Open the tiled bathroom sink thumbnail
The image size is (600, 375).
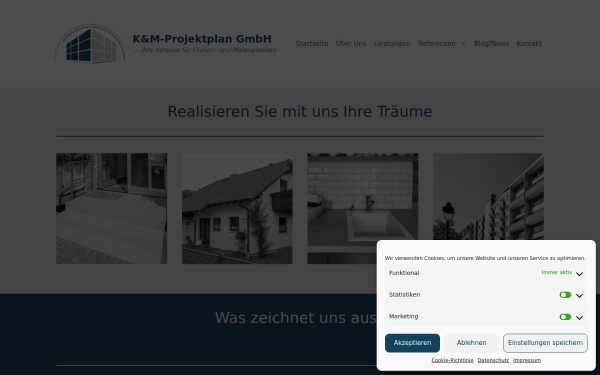click(x=363, y=209)
